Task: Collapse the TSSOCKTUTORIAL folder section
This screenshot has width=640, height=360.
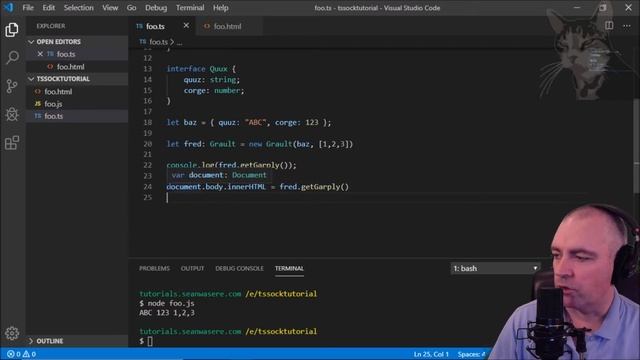Action: point(77,79)
